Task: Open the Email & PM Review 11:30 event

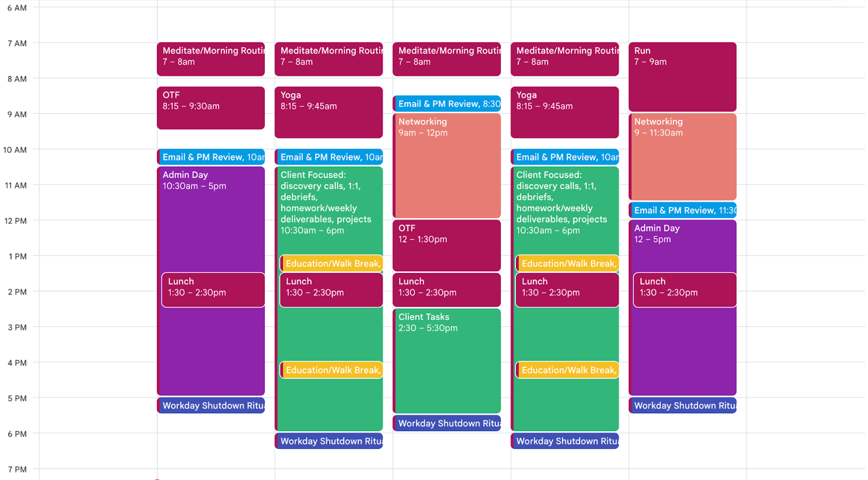Action: coord(682,210)
